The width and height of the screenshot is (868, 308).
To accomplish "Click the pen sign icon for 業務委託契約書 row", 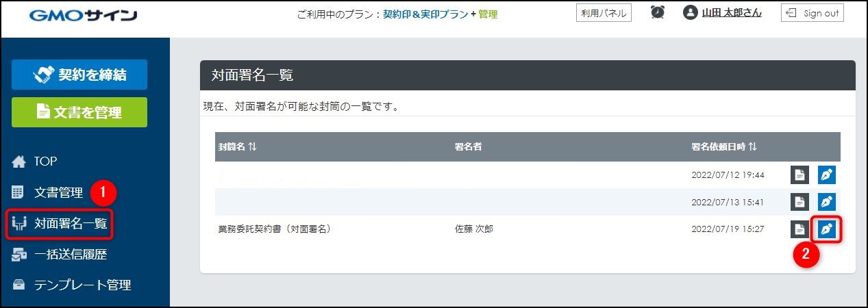I will coord(827,229).
